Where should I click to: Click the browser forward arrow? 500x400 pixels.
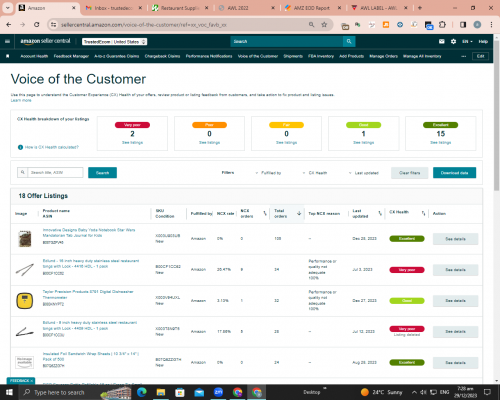point(22,25)
